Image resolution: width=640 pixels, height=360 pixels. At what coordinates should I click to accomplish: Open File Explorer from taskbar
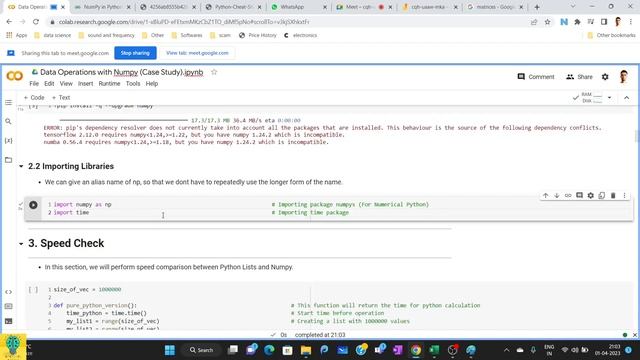point(306,350)
